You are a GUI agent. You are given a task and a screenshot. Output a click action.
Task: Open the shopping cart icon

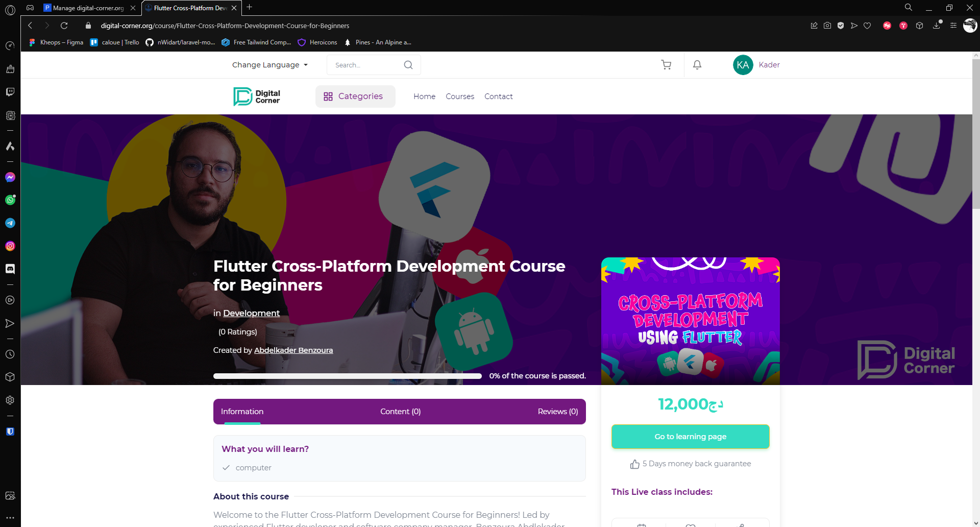tap(666, 65)
